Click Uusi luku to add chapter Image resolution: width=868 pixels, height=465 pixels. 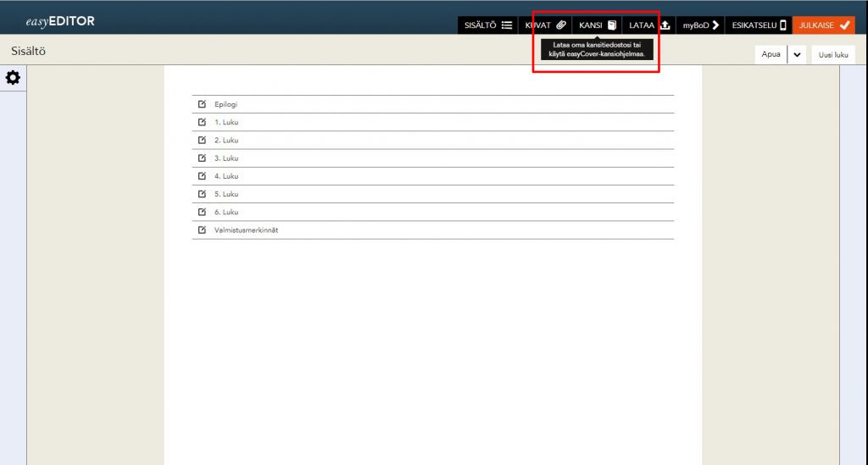click(x=833, y=55)
